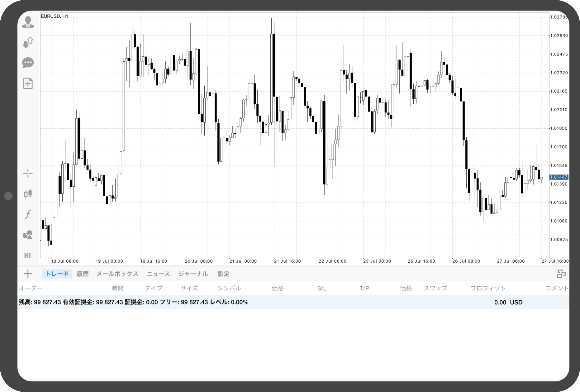Select the トレード tab
580x392 pixels.
pyautogui.click(x=57, y=274)
